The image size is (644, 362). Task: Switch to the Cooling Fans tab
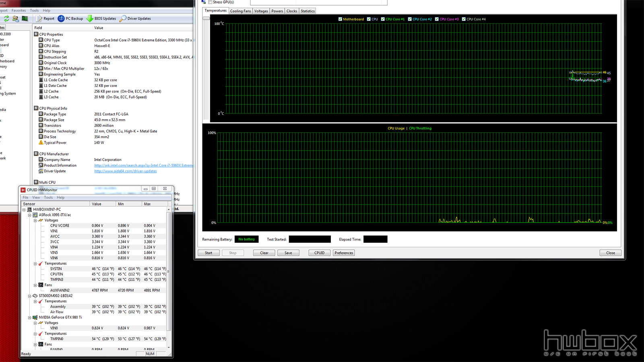[x=240, y=11]
